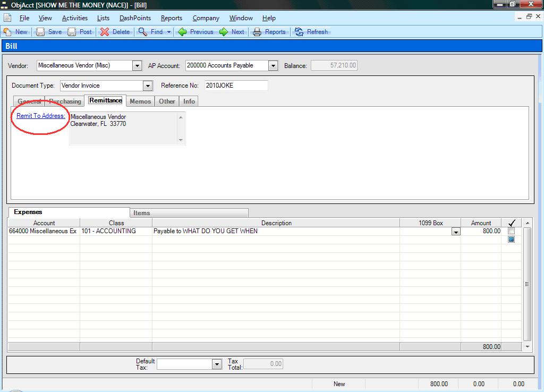The width and height of the screenshot is (544, 392).
Task: Go to Previous record green arrow
Action: point(183,32)
